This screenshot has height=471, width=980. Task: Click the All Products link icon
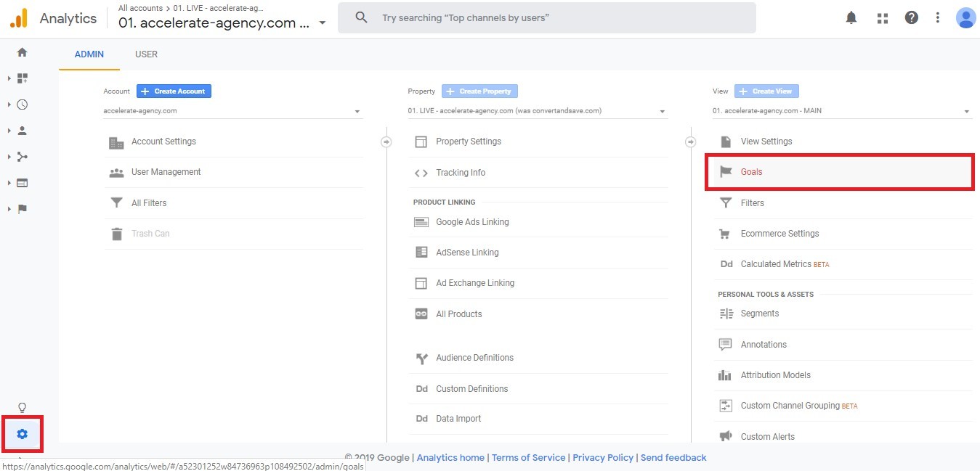[421, 314]
